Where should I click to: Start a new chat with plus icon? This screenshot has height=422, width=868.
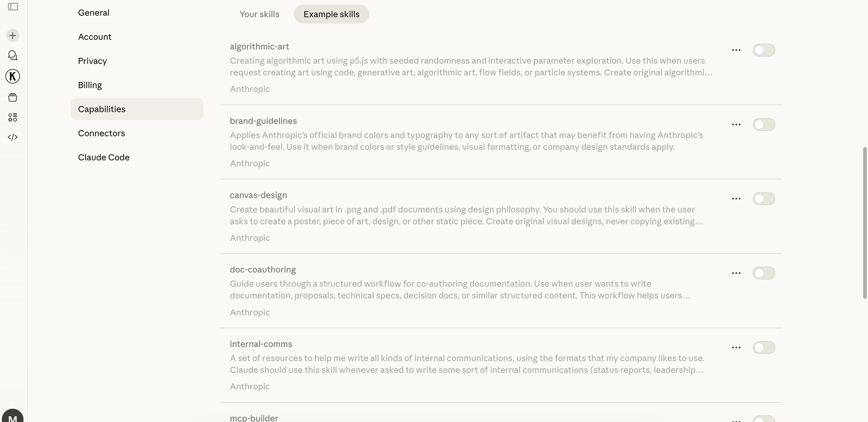(x=13, y=36)
